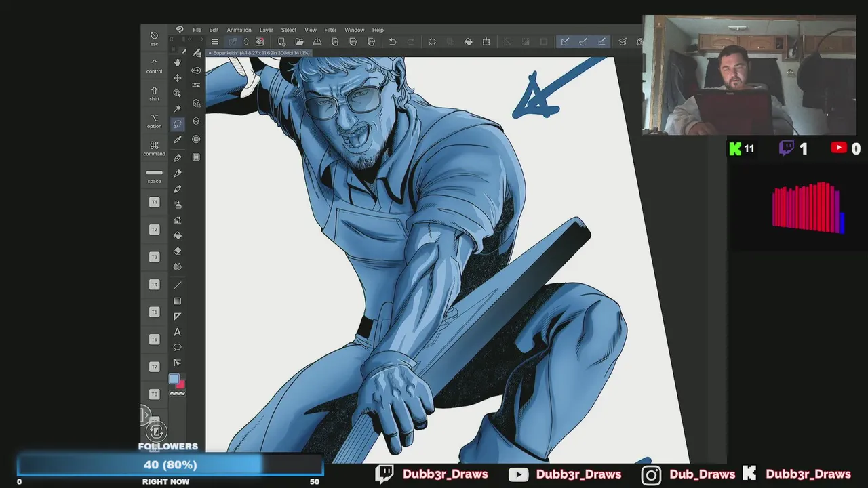Select the Gradient tool
The width and height of the screenshot is (868, 488).
tap(177, 301)
